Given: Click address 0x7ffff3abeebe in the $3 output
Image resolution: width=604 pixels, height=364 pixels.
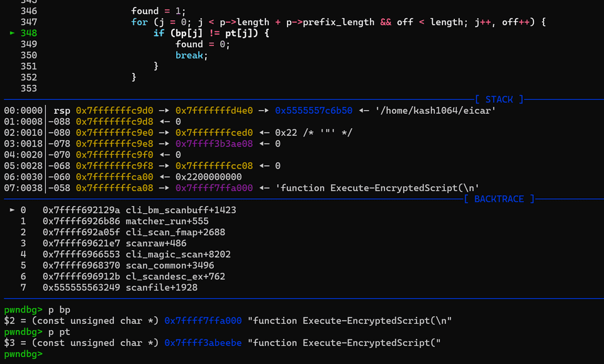Looking at the screenshot, I should (x=202, y=343).
